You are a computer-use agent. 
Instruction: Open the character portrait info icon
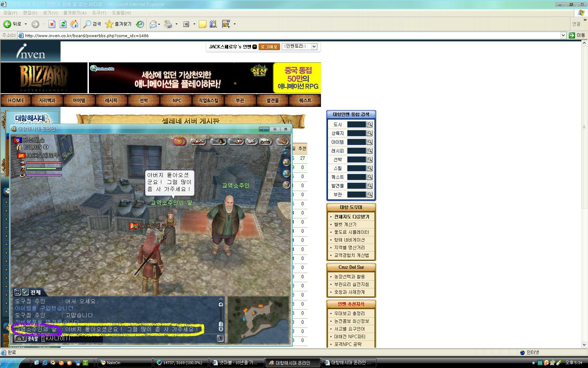coord(218,141)
